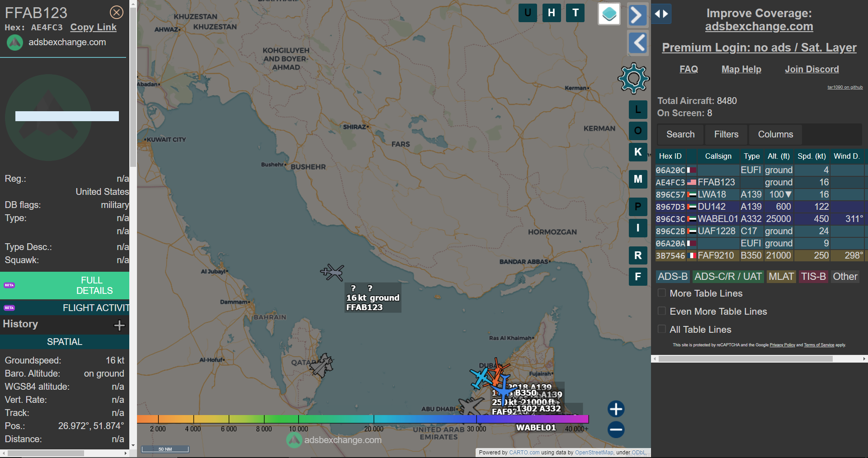The image size is (868, 458).
Task: Open the Search tab
Action: tap(680, 134)
